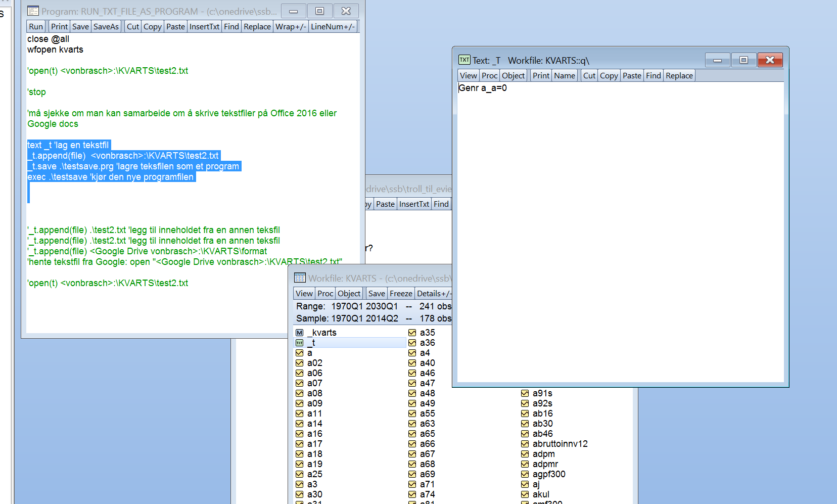
Task: Open View menu in KVARTS workfile window
Action: pos(304,293)
